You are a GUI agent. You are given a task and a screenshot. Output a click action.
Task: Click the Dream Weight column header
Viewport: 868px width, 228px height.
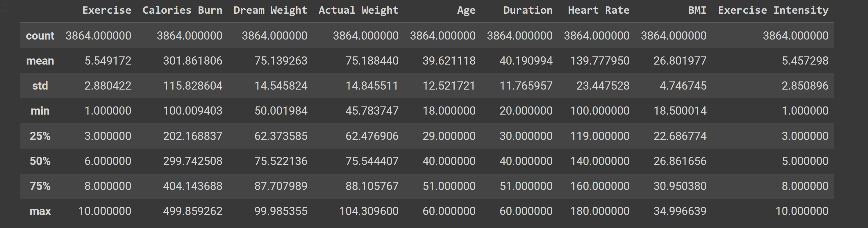(270, 10)
